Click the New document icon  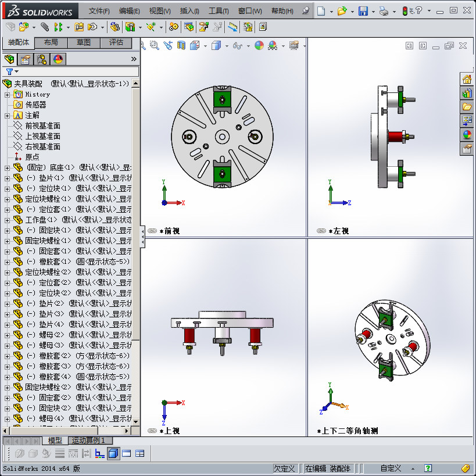click(321, 11)
